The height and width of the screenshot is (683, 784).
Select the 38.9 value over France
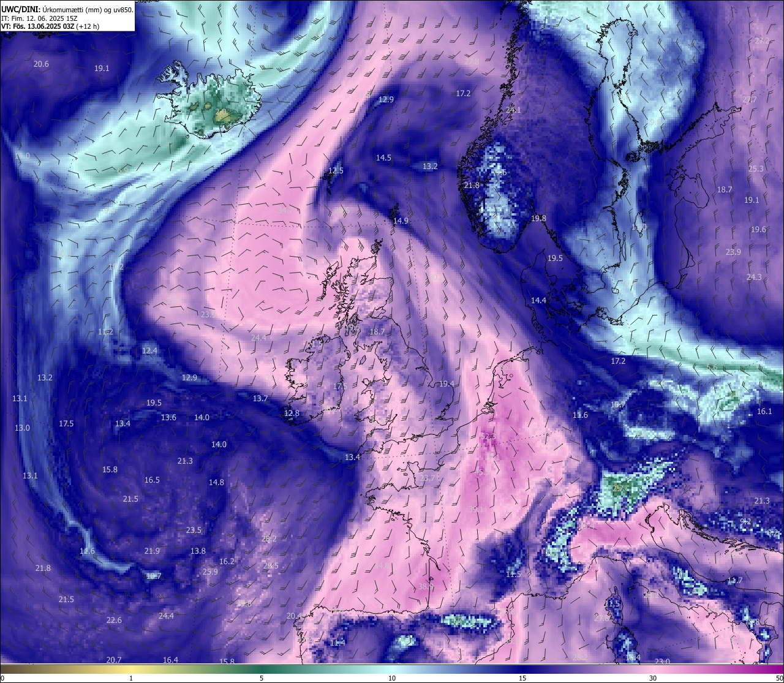pos(426,586)
